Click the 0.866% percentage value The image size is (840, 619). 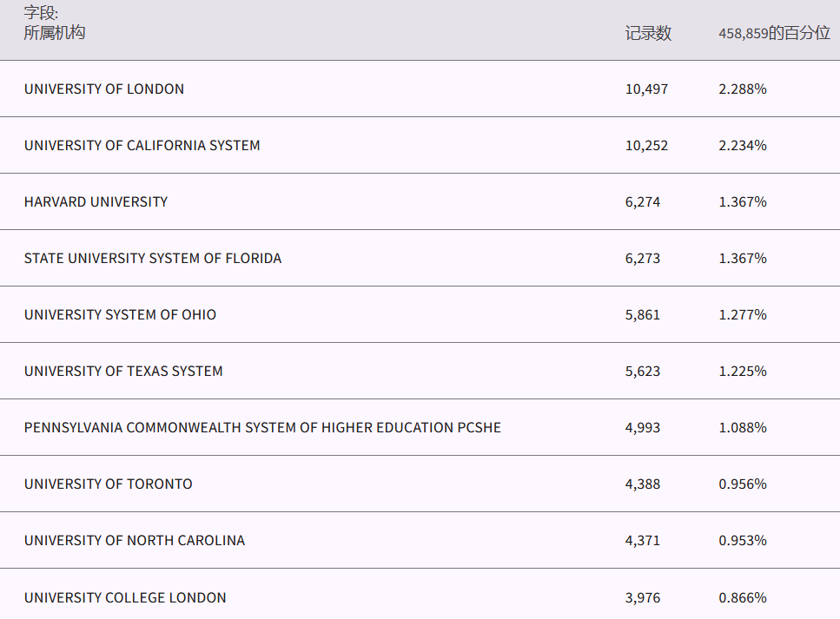point(743,597)
